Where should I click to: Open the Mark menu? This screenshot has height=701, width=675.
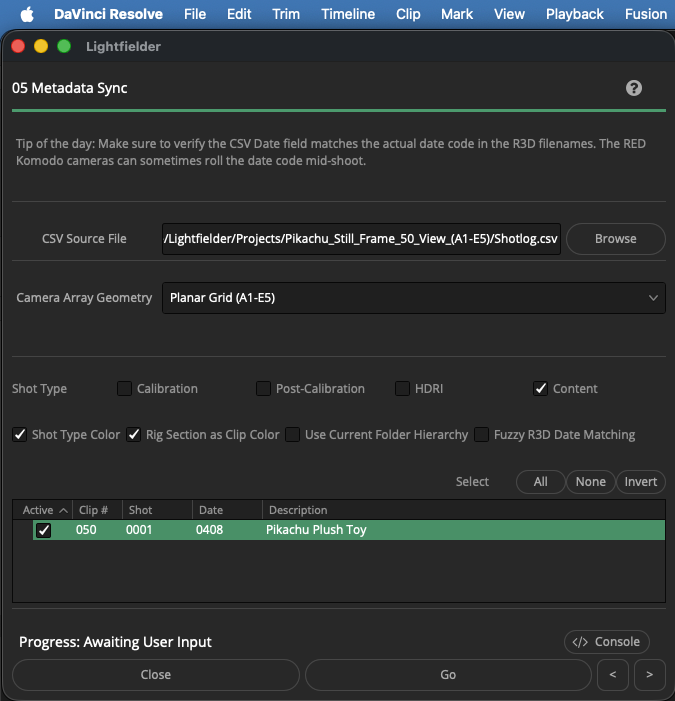point(457,14)
